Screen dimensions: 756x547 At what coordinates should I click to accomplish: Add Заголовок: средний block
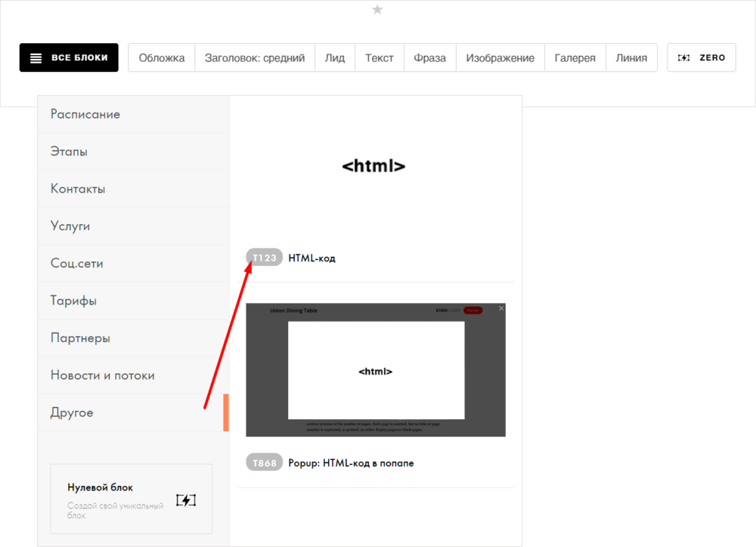pos(255,57)
